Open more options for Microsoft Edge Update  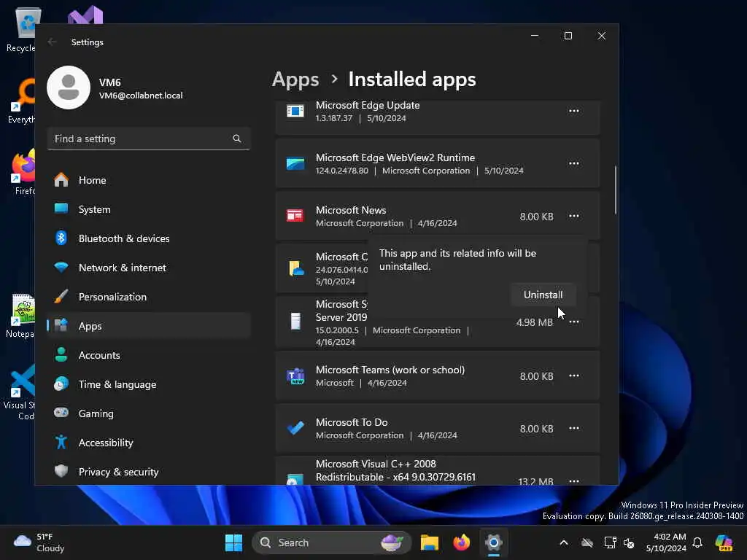click(573, 111)
